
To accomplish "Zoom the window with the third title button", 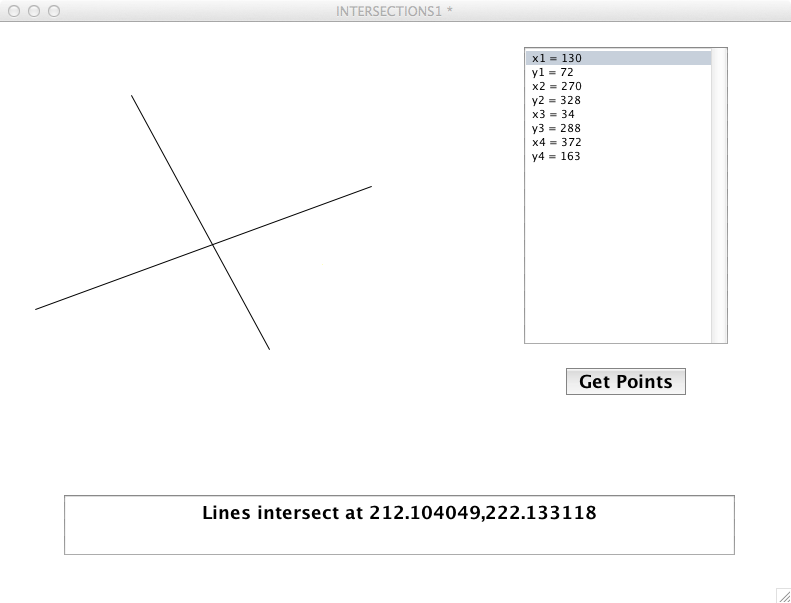I will [x=54, y=11].
